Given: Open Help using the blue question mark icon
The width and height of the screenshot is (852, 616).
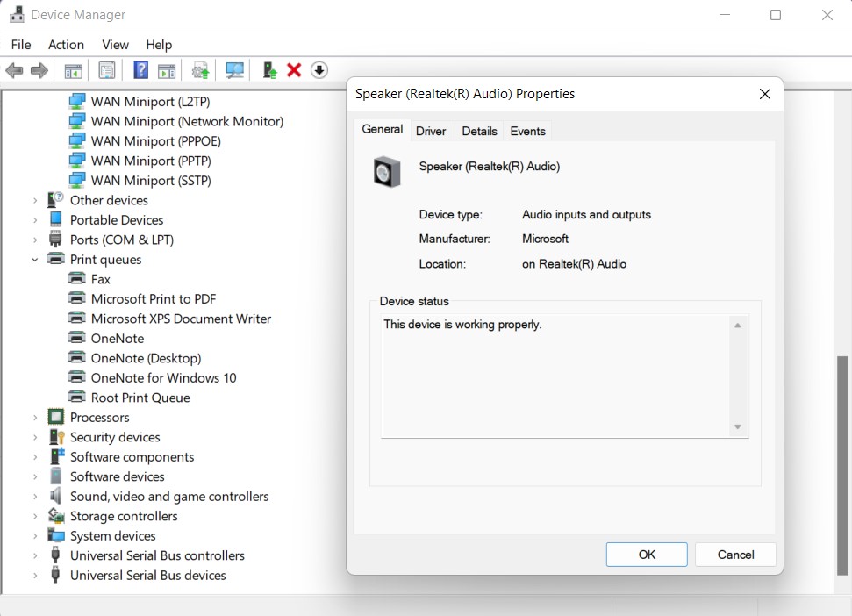Looking at the screenshot, I should pos(141,69).
